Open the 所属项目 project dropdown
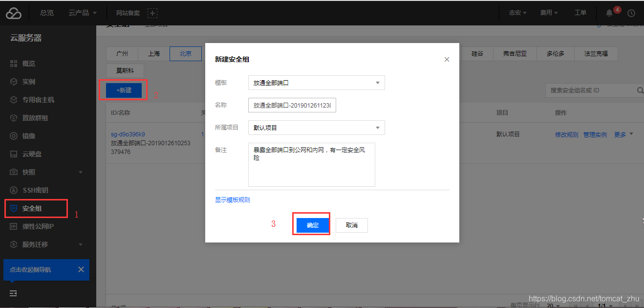Image resolution: width=644 pixels, height=308 pixels. [317, 128]
